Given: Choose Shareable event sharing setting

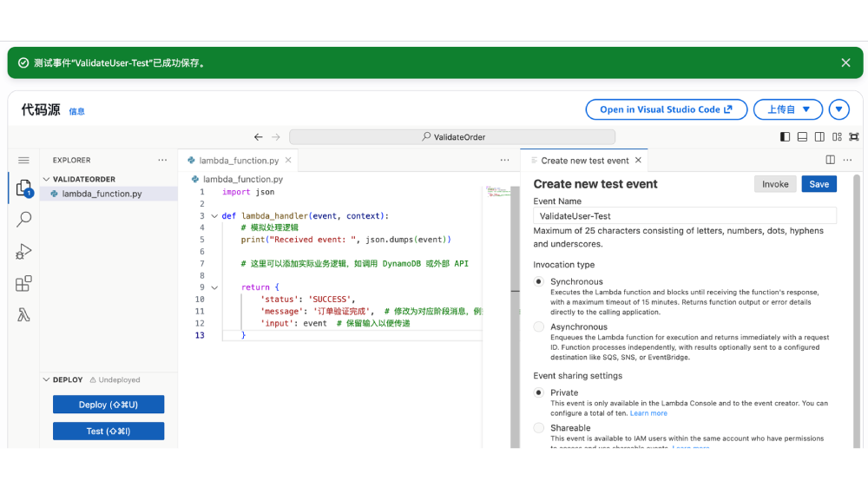Looking at the screenshot, I should tap(539, 428).
